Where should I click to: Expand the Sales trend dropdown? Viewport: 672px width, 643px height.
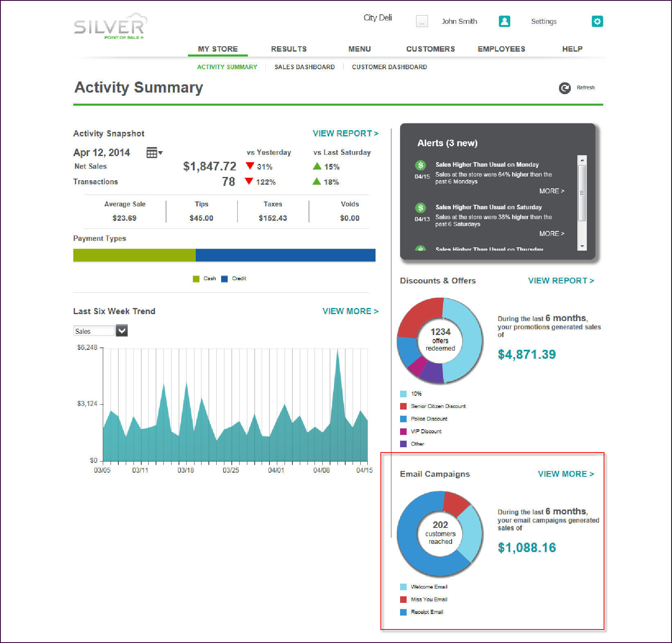click(122, 331)
